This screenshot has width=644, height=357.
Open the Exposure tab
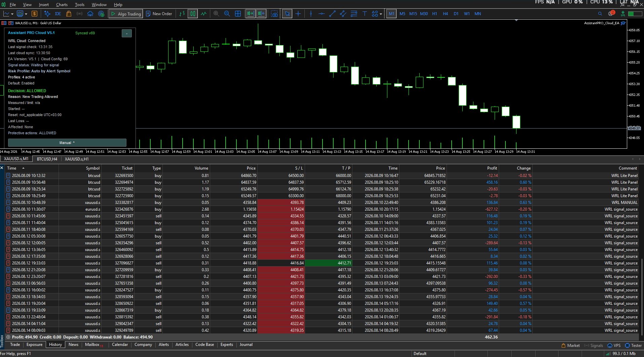pos(34,345)
